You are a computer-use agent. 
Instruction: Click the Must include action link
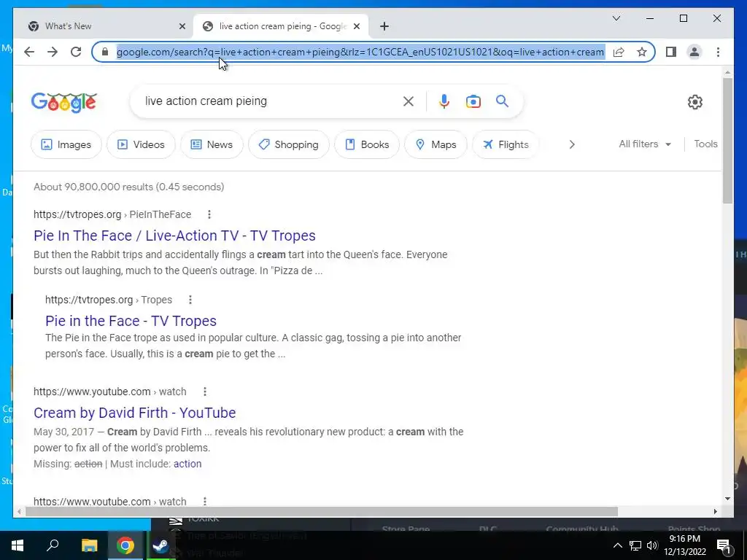pos(187,464)
